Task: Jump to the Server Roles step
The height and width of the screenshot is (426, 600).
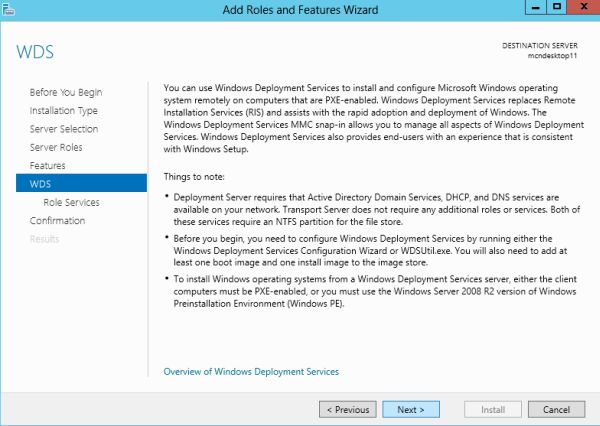Action: click(x=56, y=147)
